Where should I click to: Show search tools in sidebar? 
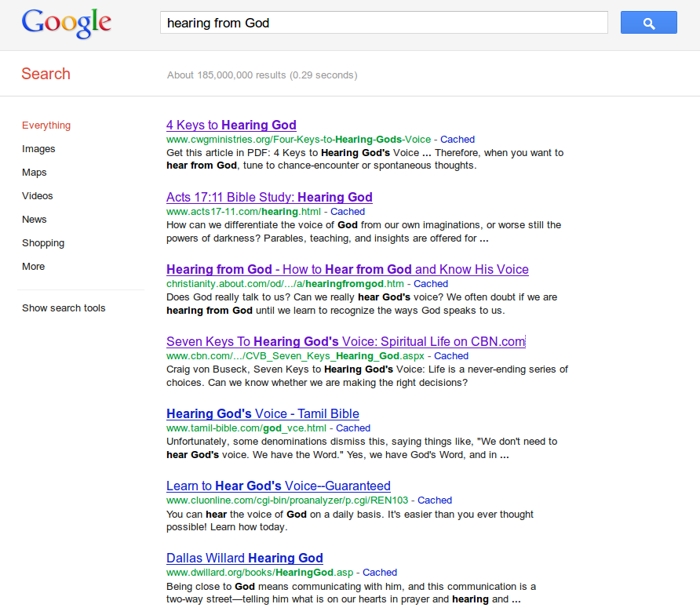(x=64, y=308)
